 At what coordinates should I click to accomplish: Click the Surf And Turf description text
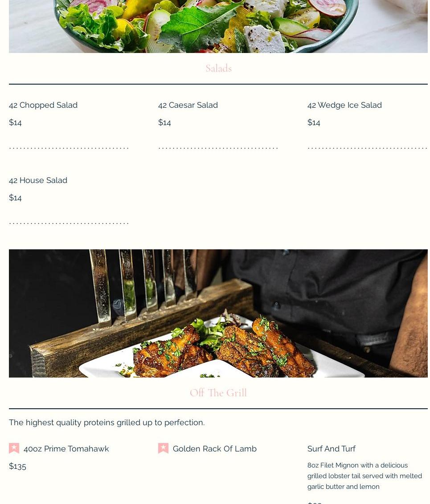tap(364, 476)
